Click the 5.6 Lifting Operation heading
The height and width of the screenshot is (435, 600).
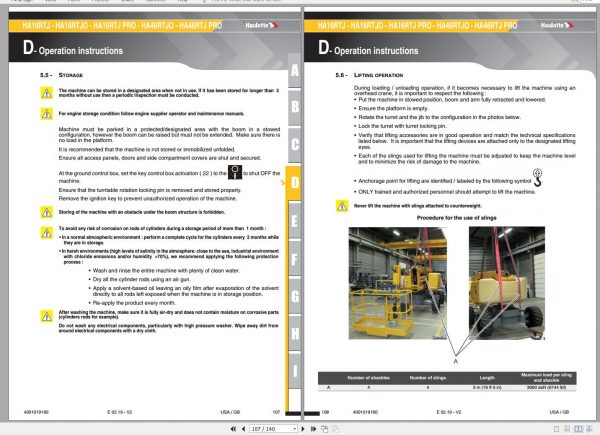coord(369,75)
